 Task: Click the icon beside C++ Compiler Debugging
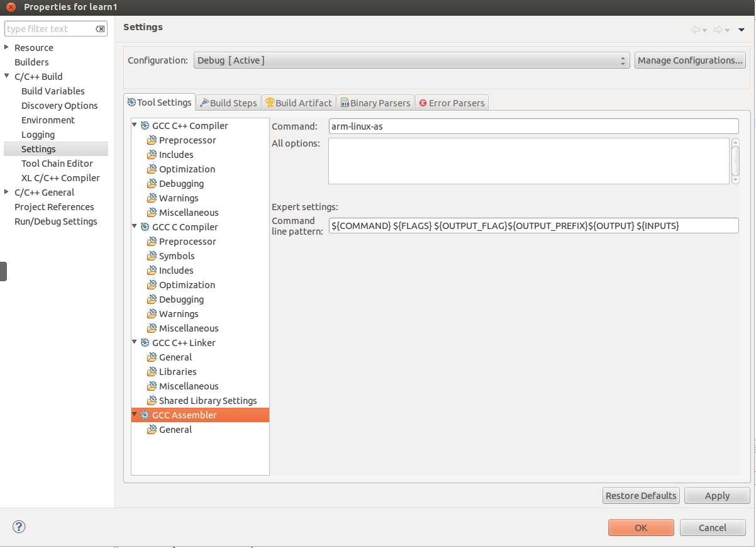click(x=152, y=184)
